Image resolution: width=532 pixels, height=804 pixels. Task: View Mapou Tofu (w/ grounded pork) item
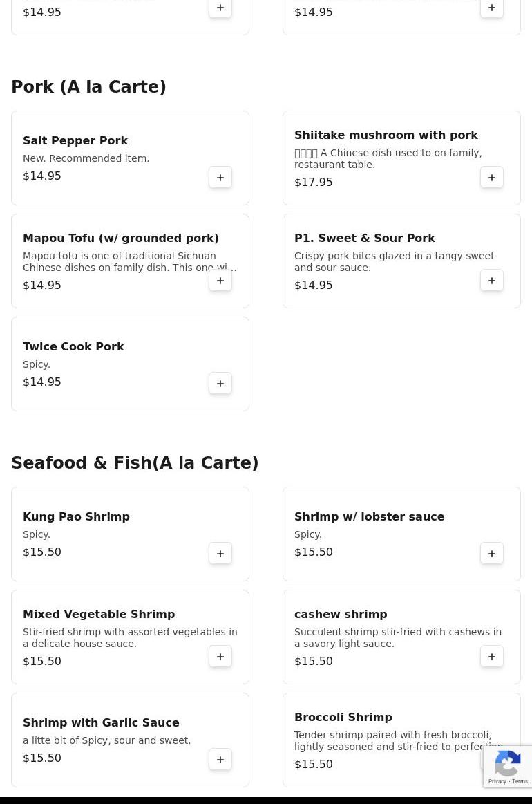coord(120,239)
